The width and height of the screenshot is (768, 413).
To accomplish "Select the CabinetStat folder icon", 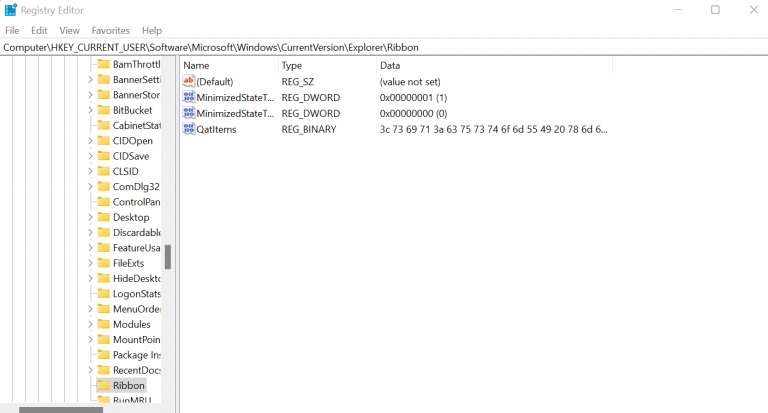I will [103, 125].
